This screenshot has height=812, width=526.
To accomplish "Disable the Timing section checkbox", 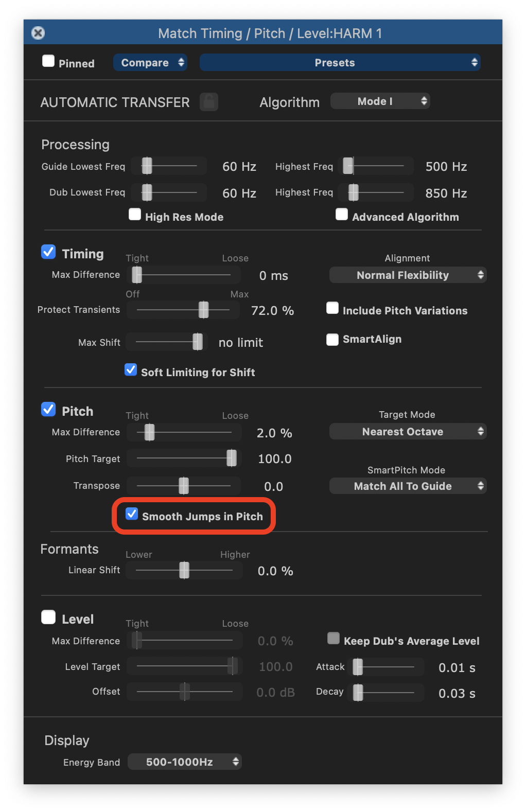I will pos(48,252).
